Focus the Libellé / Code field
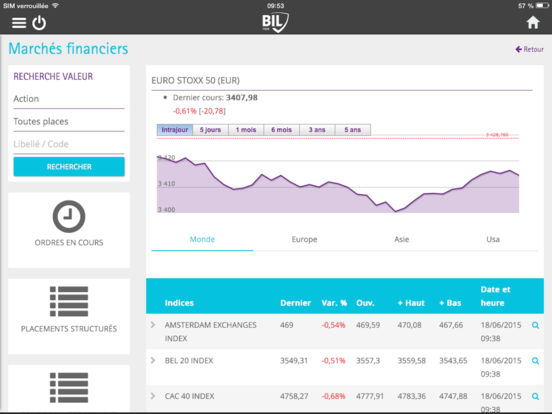 tap(69, 144)
